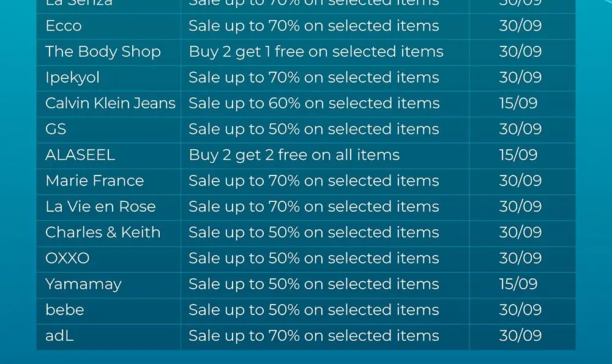The width and height of the screenshot is (612, 364).
Task: Click Yamamay's 15/09 end date
Action: (518, 284)
